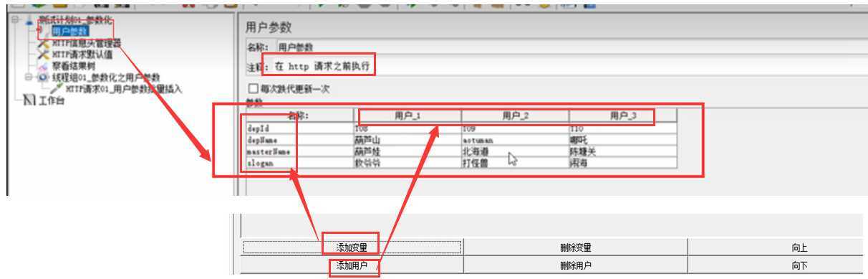Select the masterName variable name cell
The height and width of the screenshot is (279, 868).
299,151
